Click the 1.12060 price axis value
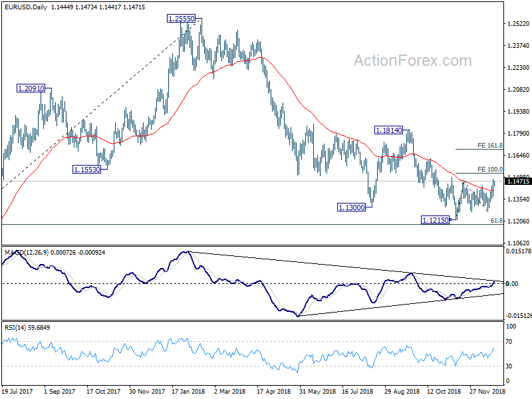 [x=518, y=221]
